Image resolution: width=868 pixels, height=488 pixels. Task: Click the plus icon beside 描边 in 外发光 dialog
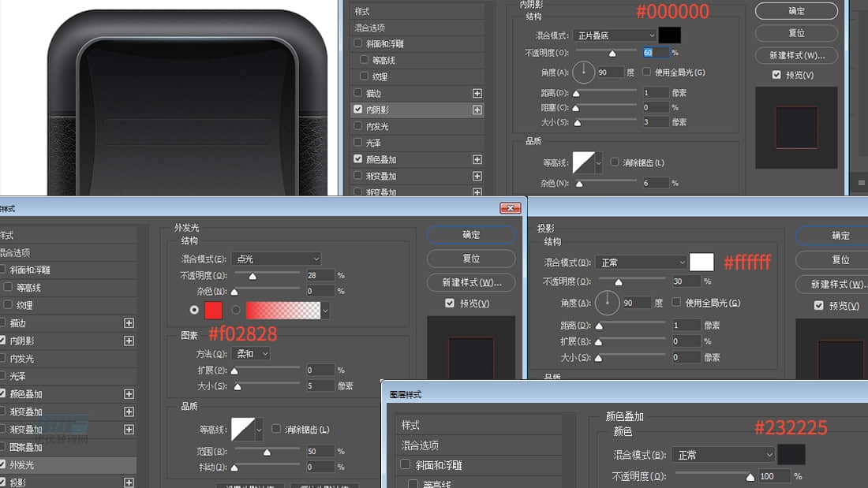[129, 323]
